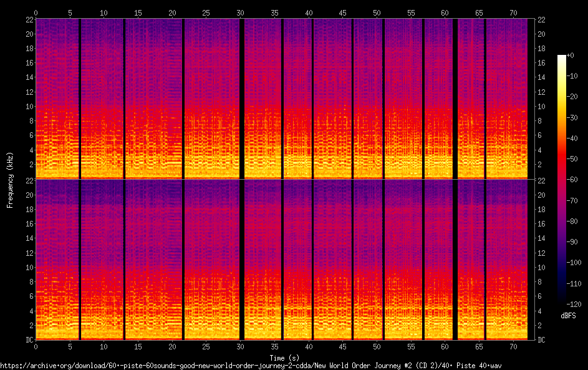Image resolution: width=588 pixels, height=370 pixels.
Task: Click lower channel's right-axis 20 kHz label
Action: (x=541, y=195)
